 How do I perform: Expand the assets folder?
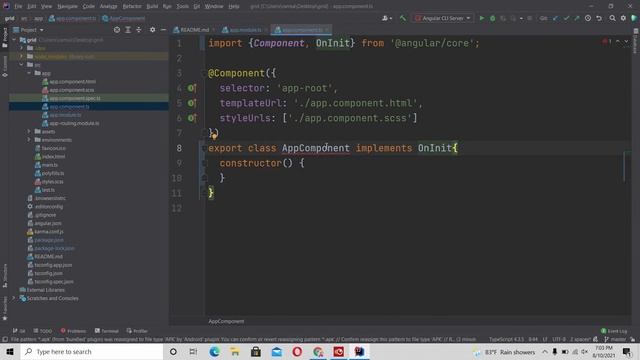(29, 131)
